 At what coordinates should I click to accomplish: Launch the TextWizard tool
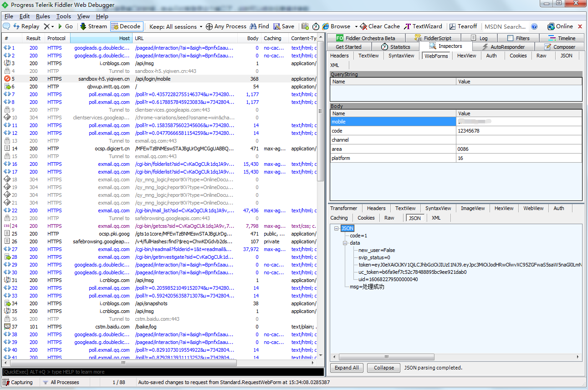[423, 26]
